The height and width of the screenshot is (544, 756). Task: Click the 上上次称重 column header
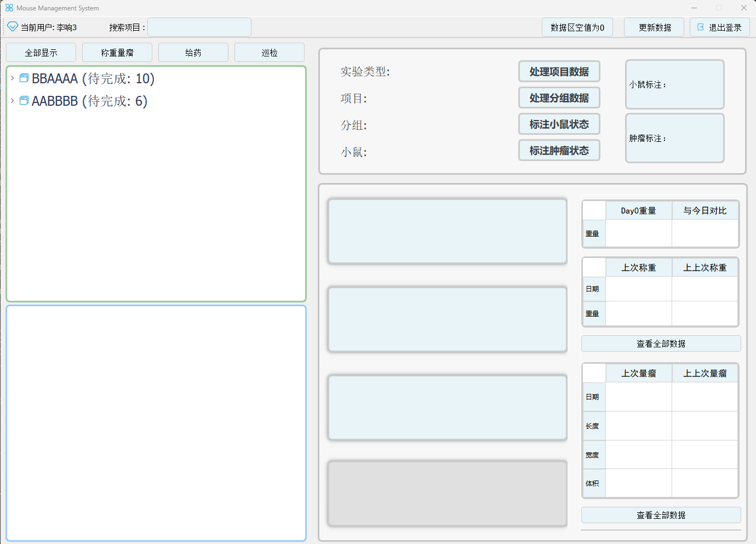coord(705,267)
